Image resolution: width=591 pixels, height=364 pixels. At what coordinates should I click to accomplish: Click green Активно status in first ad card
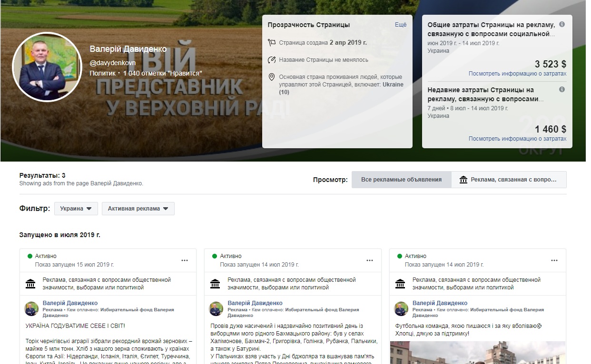click(42, 256)
